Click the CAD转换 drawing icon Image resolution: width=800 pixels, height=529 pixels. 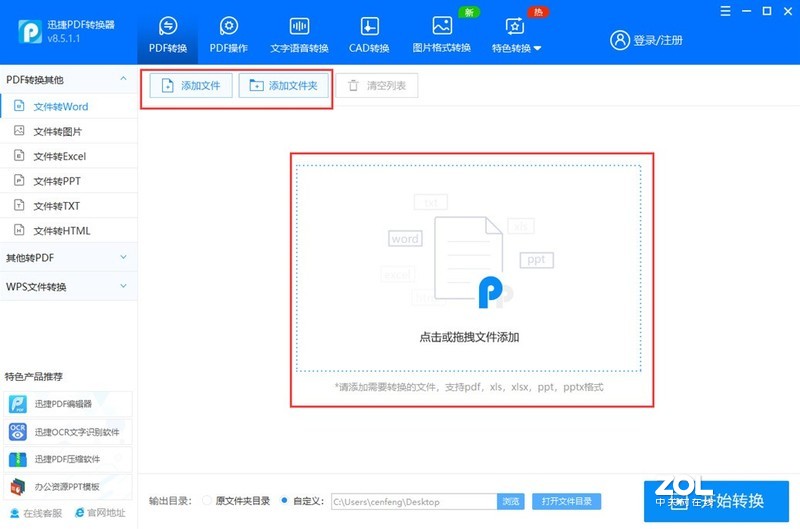click(x=369, y=26)
